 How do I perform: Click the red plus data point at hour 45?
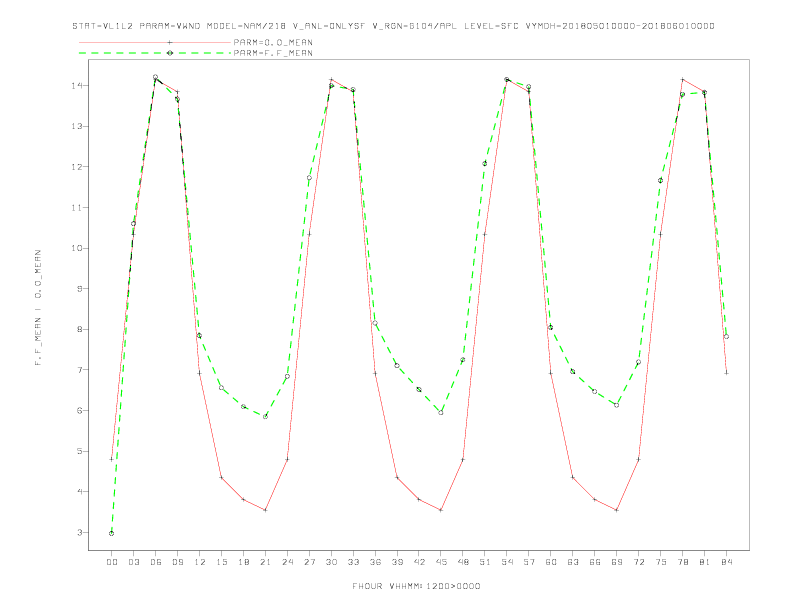pyautogui.click(x=441, y=510)
